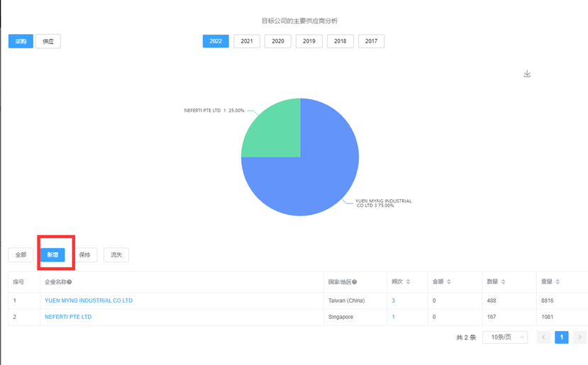Filter by 流失 suppliers
Screen dimensions: 588x365
coord(116,255)
